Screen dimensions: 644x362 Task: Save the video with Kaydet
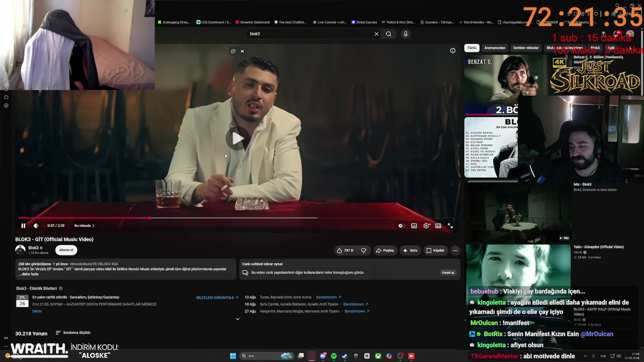[x=435, y=250]
